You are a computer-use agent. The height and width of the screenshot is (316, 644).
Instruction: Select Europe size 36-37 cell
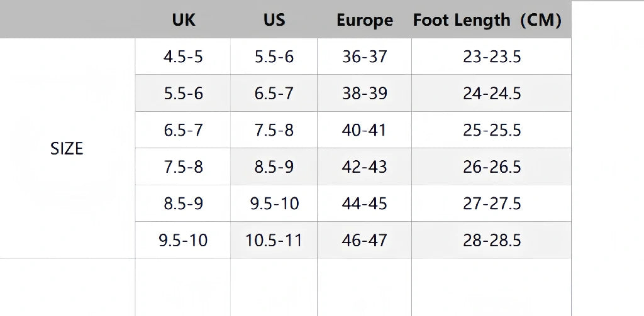(x=365, y=57)
